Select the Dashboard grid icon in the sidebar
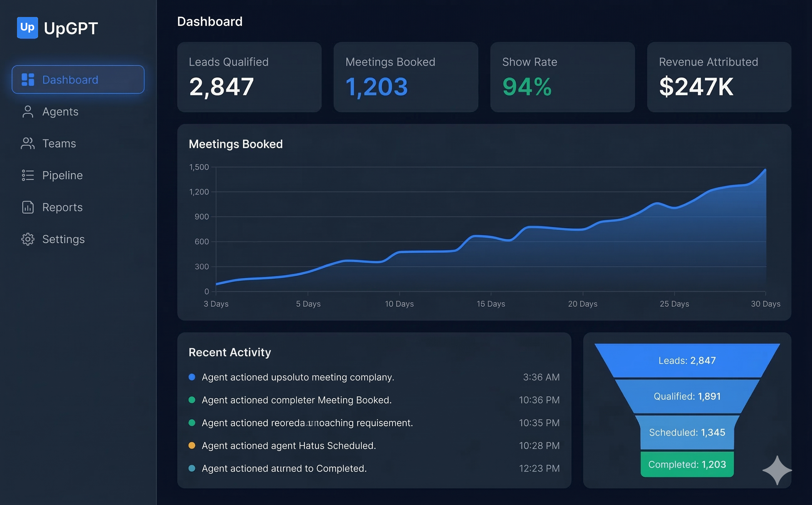Image resolution: width=812 pixels, height=505 pixels. [28, 80]
